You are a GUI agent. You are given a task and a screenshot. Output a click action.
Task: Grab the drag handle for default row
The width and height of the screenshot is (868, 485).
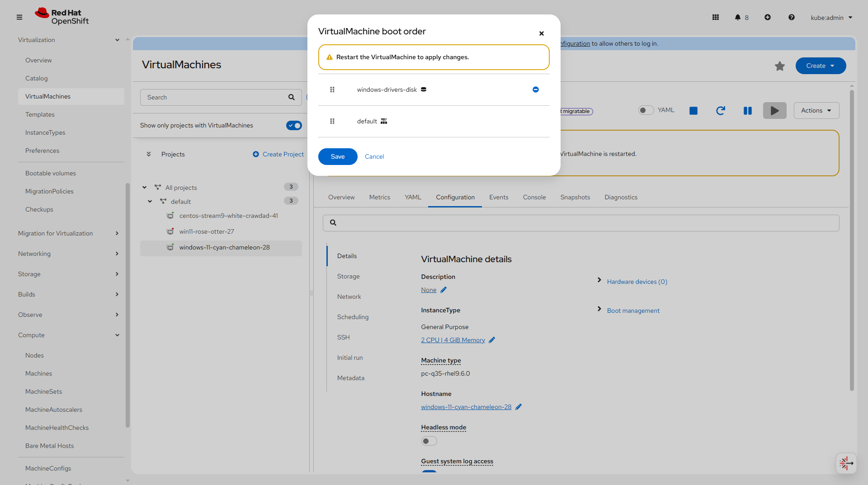tap(332, 121)
